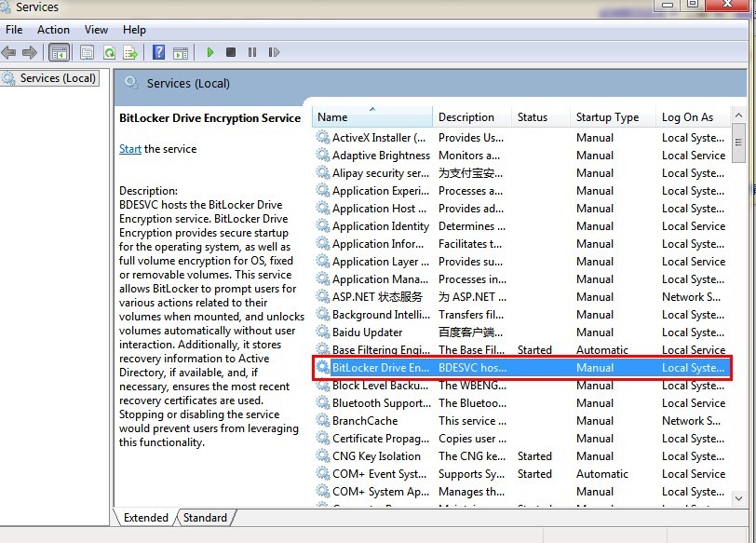
Task: Open the Properties toolbar icon
Action: click(x=87, y=52)
